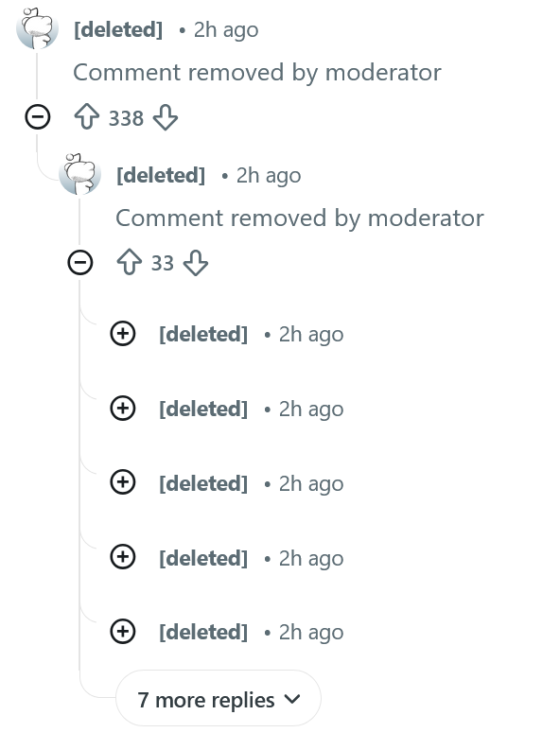Image resolution: width=560 pixels, height=750 pixels.
Task: Expand the third collapsed deleted reply
Action: [123, 482]
